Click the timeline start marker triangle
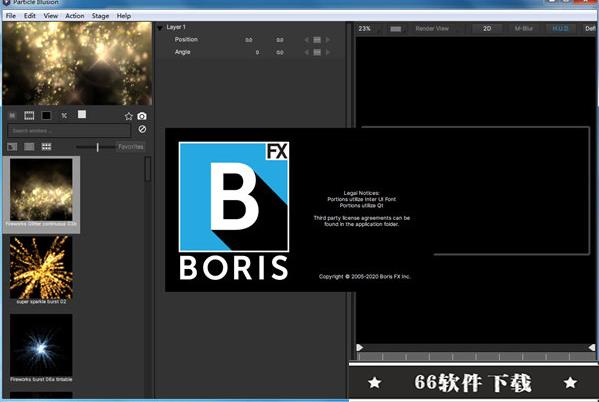 point(359,347)
